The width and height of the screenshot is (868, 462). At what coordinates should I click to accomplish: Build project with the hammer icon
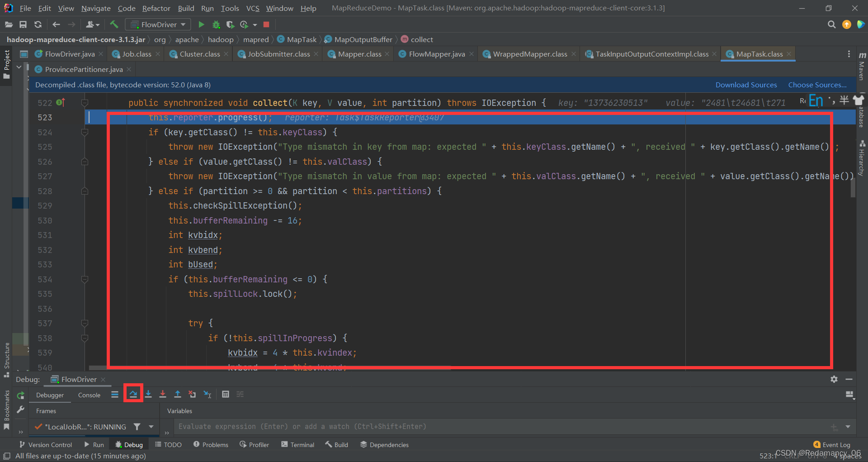[x=114, y=24]
